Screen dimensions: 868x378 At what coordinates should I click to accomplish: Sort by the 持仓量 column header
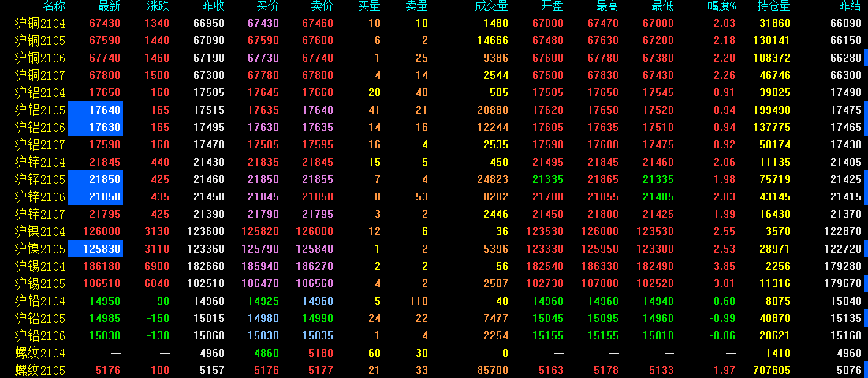click(x=774, y=6)
